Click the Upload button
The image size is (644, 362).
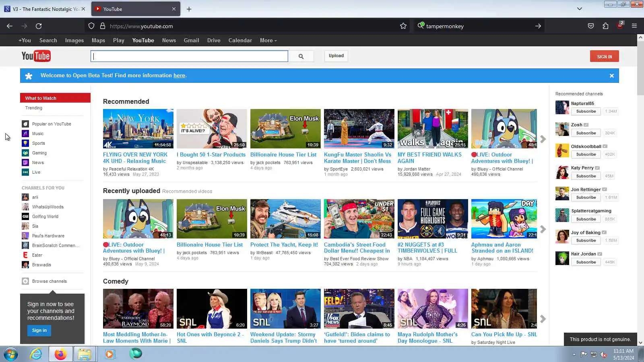(x=336, y=56)
